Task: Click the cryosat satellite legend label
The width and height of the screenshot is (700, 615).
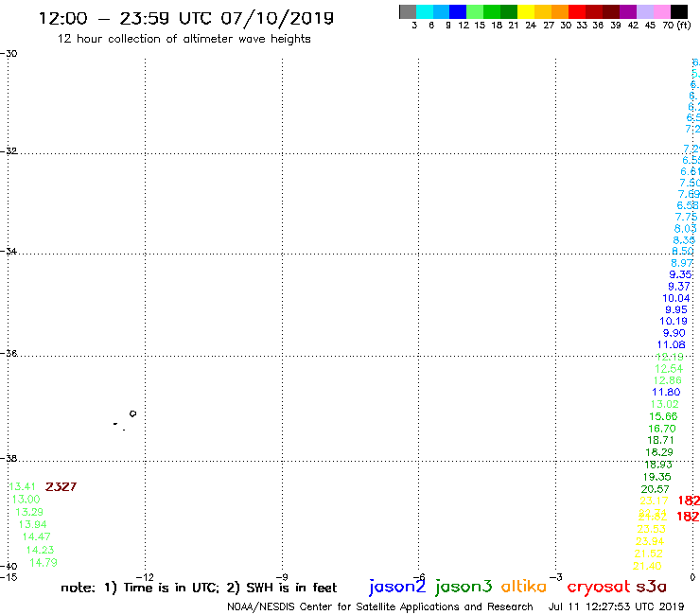Action: [x=598, y=587]
